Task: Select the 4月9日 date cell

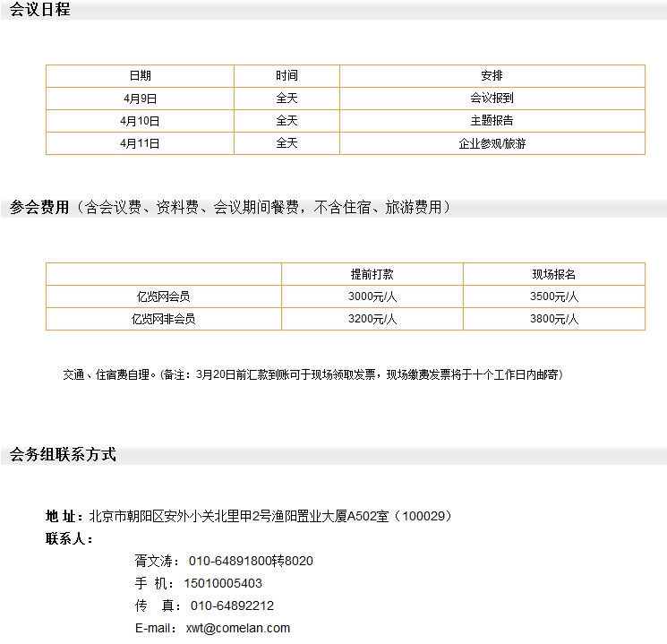Action: coord(140,98)
